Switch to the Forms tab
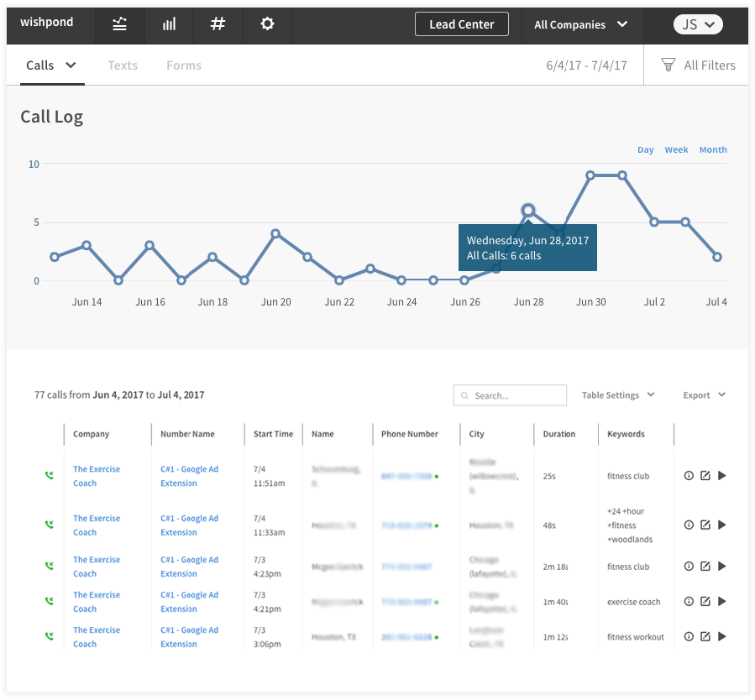The image size is (755, 700). (x=184, y=65)
